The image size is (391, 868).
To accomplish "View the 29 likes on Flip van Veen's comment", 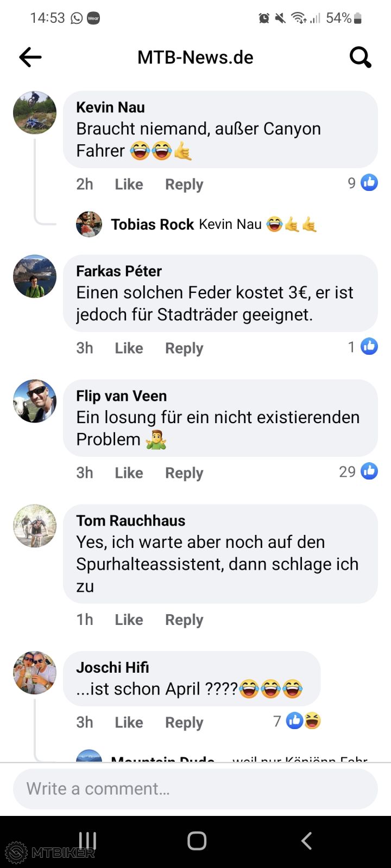I will (x=358, y=471).
